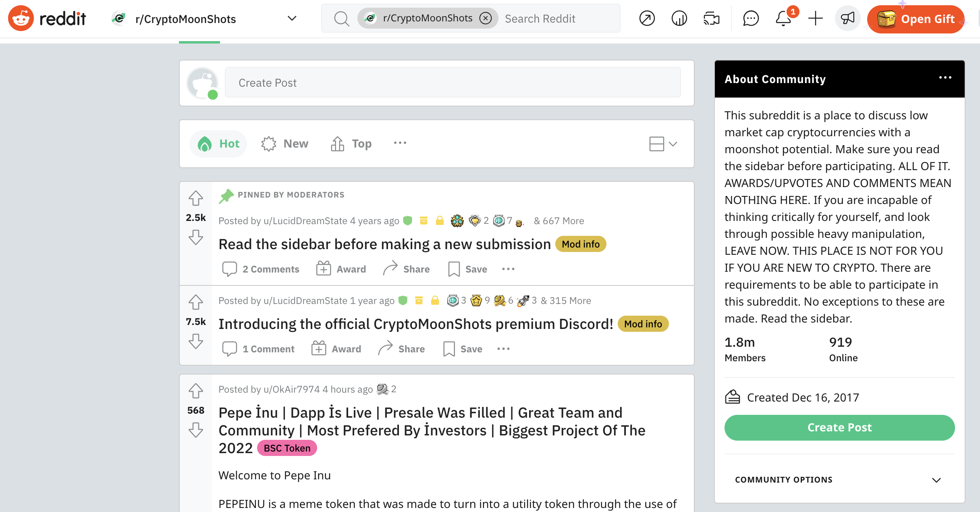The image size is (980, 512).
Task: Open the Popular arrow icon
Action: coord(647,19)
